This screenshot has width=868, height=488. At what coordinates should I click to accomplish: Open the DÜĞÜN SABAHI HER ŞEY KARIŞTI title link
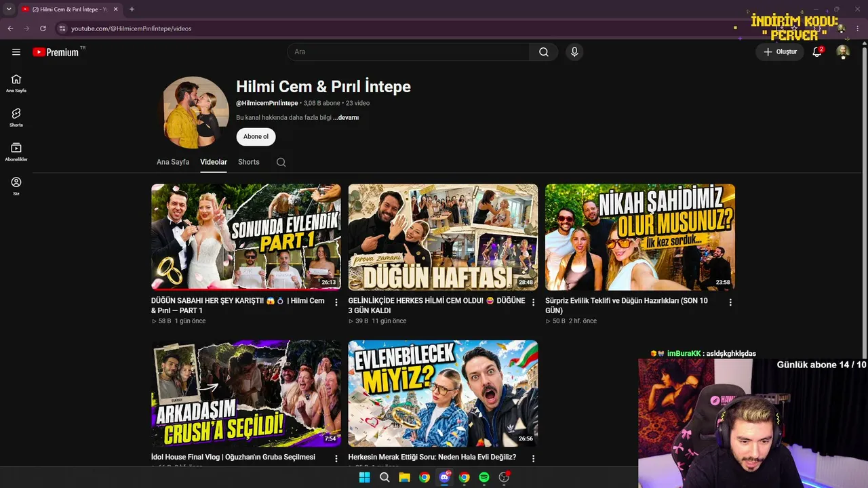[x=238, y=306]
